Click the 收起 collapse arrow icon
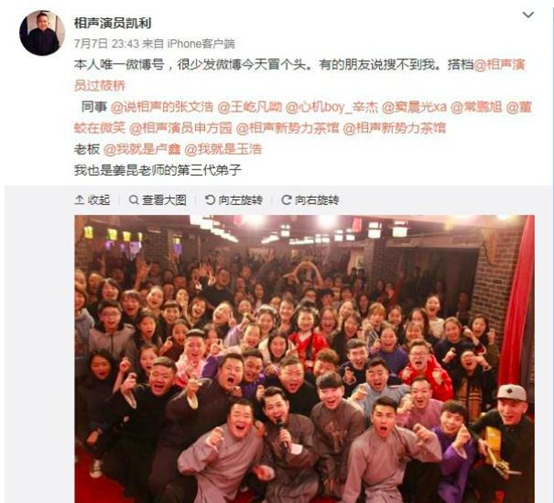 [79, 200]
